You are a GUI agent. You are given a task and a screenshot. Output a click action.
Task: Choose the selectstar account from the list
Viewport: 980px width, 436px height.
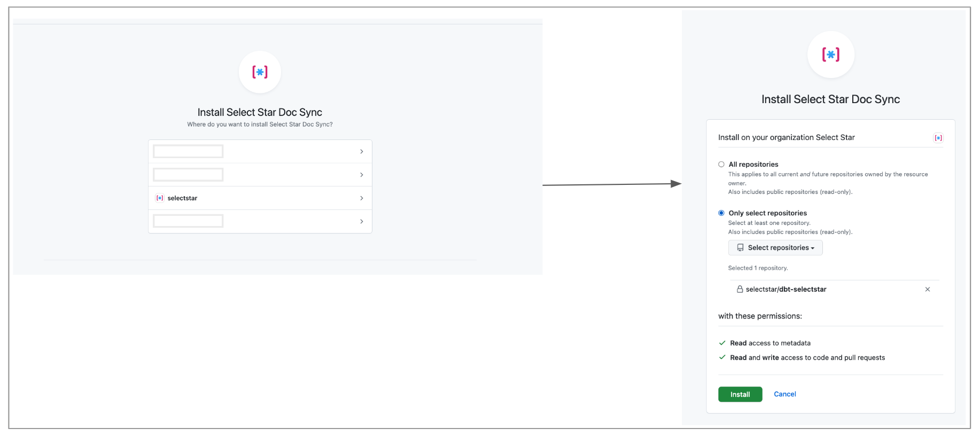click(183, 198)
